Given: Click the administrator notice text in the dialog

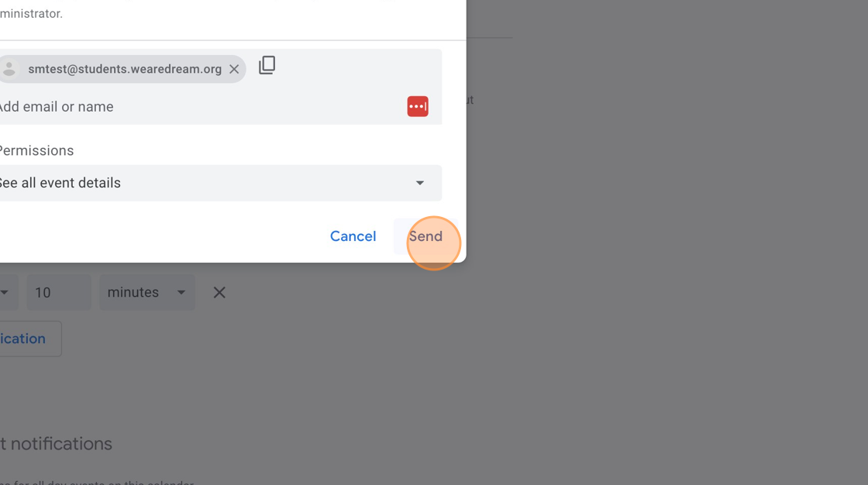Looking at the screenshot, I should pyautogui.click(x=31, y=13).
